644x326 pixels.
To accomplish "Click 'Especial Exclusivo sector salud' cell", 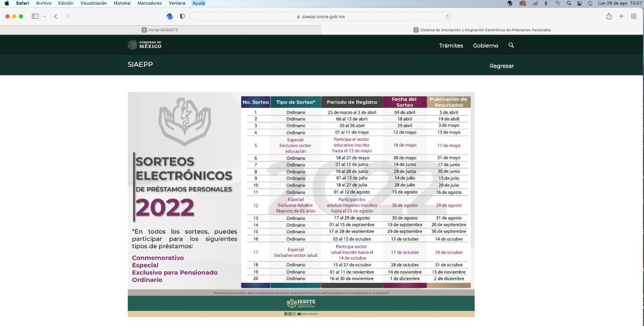I will point(296,252).
